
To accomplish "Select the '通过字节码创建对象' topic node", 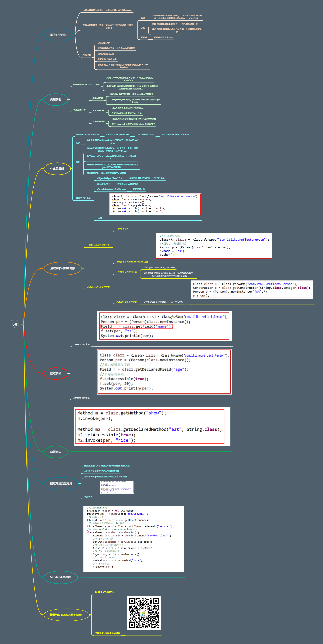I will point(63,268).
